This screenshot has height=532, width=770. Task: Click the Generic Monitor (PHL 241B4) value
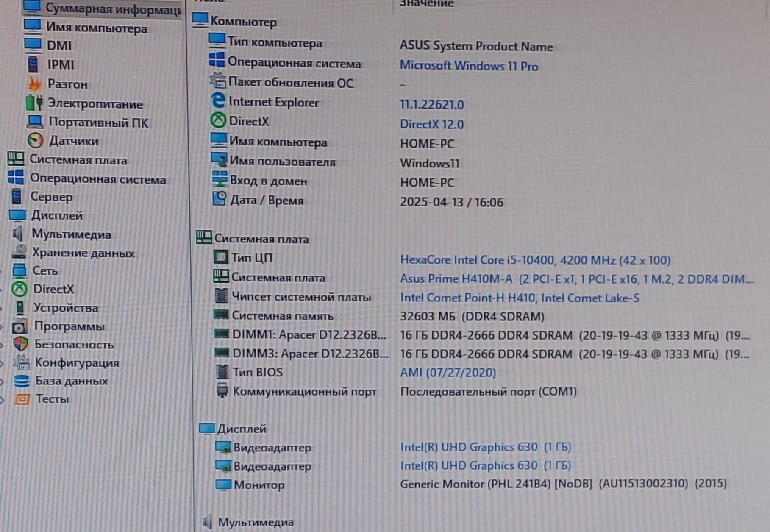click(x=563, y=483)
